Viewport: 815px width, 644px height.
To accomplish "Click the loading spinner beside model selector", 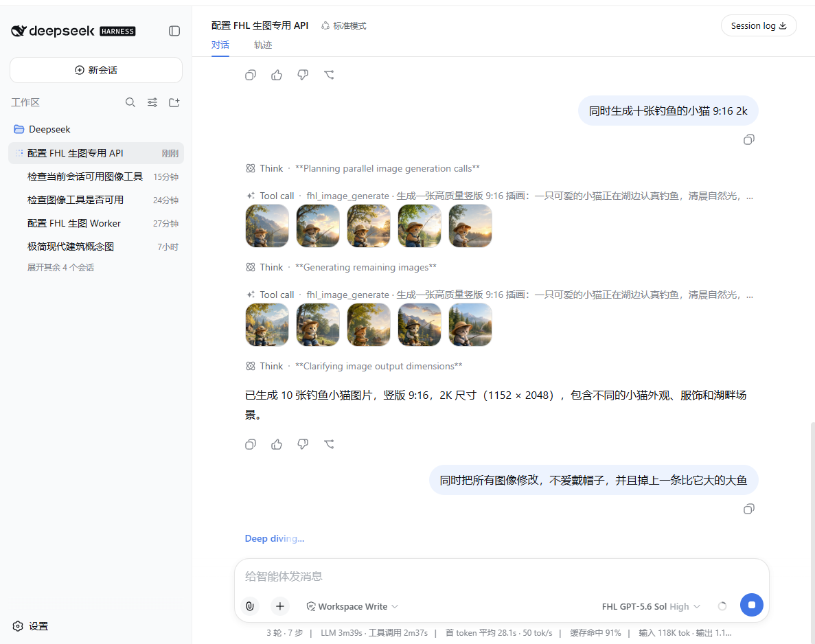I will pyautogui.click(x=722, y=606).
